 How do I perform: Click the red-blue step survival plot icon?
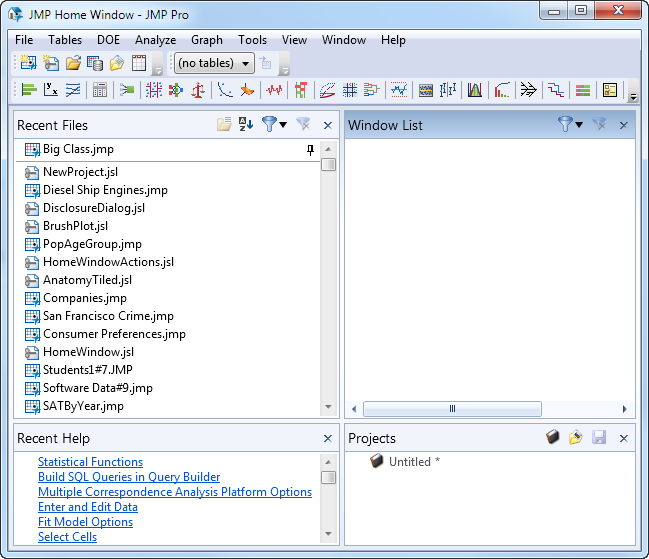556,89
